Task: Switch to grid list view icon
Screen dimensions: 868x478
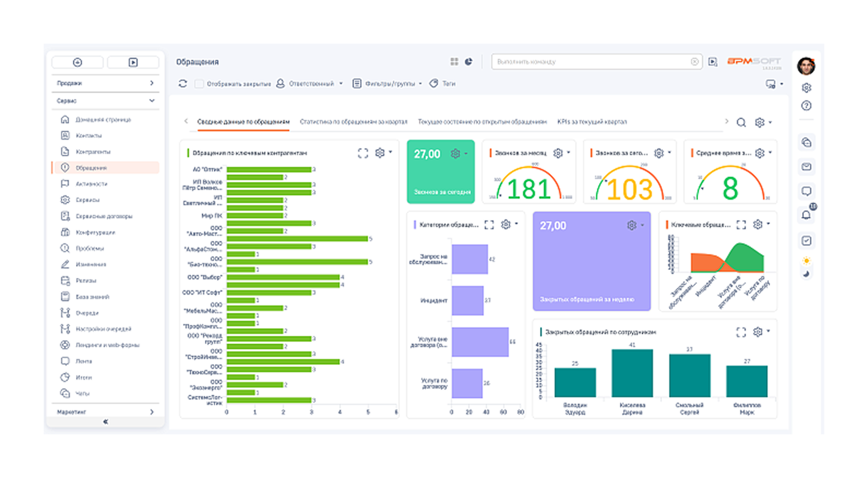Action: (454, 62)
